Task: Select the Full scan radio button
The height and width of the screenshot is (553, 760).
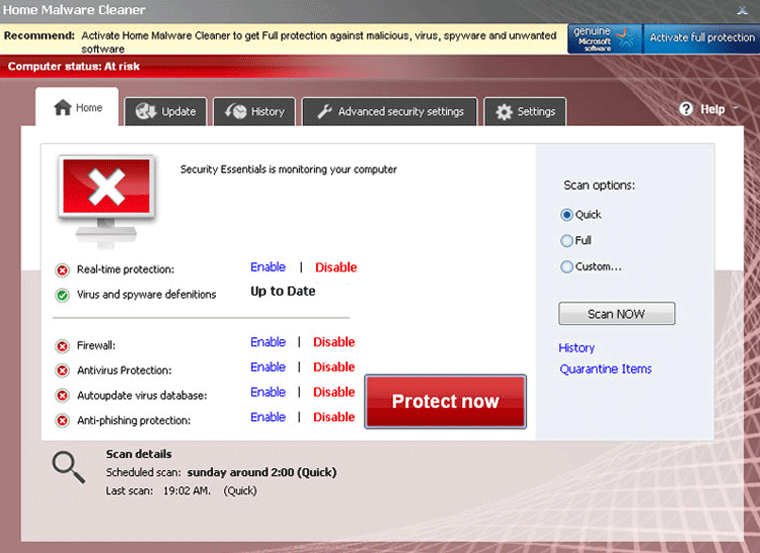Action: (x=567, y=241)
